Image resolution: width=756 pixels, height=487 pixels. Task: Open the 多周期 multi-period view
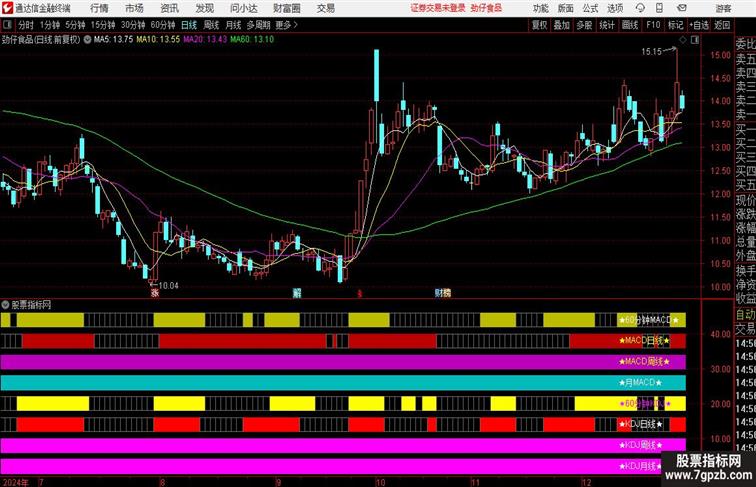pos(258,25)
